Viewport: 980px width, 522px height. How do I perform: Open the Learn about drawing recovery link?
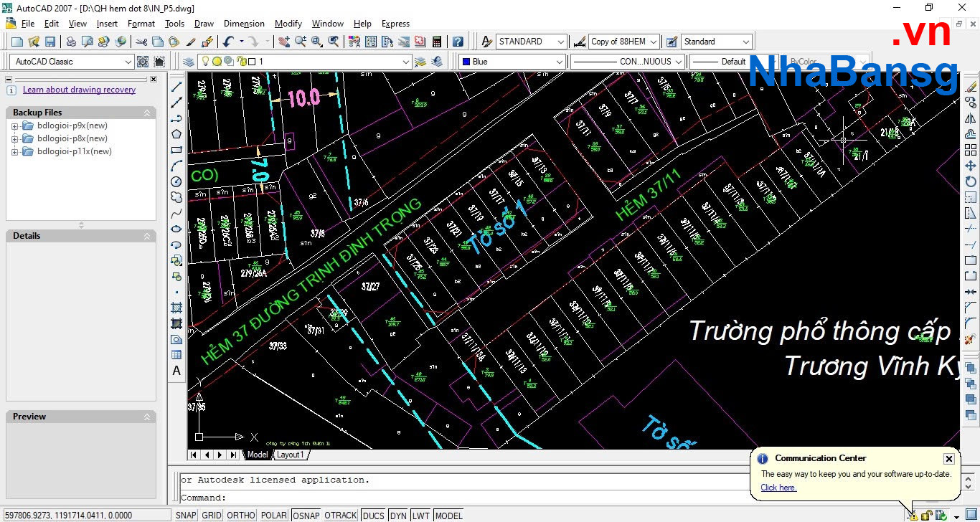[x=79, y=90]
